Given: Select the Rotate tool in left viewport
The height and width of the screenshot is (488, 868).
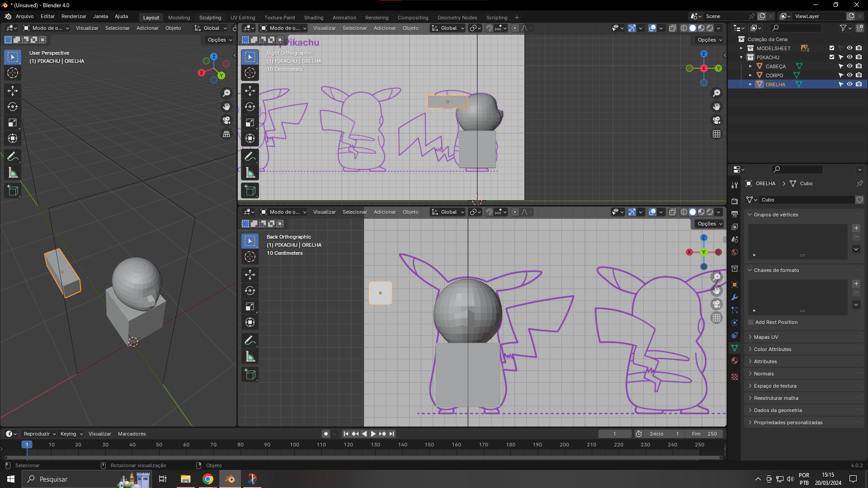Looking at the screenshot, I should pyautogui.click(x=13, y=107).
